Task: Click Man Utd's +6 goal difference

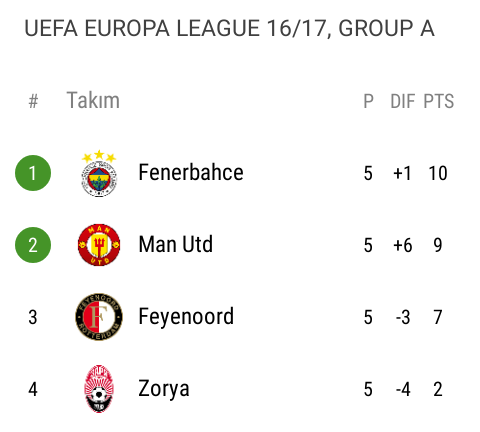Action: [403, 245]
